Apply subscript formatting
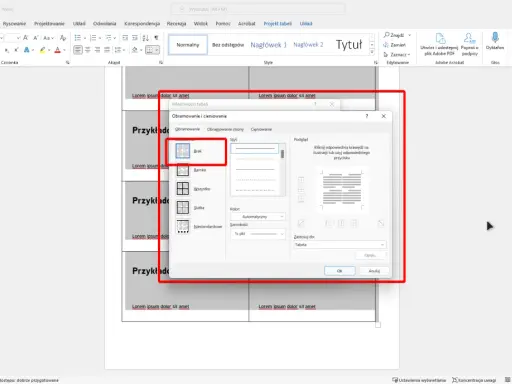Screen dimensions: 512x384 pos(7,50)
